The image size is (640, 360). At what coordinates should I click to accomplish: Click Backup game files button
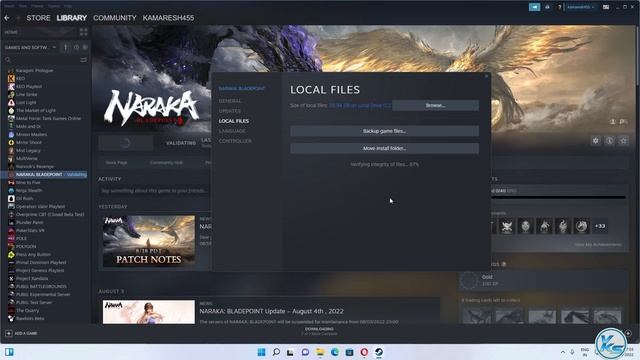[x=384, y=131]
